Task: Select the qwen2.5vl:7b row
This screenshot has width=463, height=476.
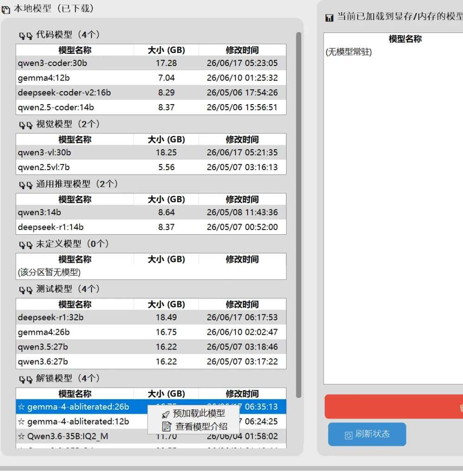Action: pos(151,167)
